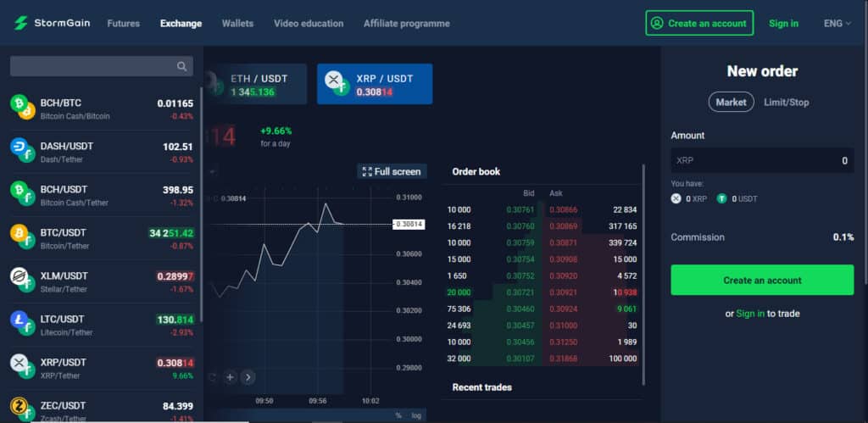This screenshot has height=423, width=868.
Task: Click the user icon in Create an account
Action: (x=657, y=23)
